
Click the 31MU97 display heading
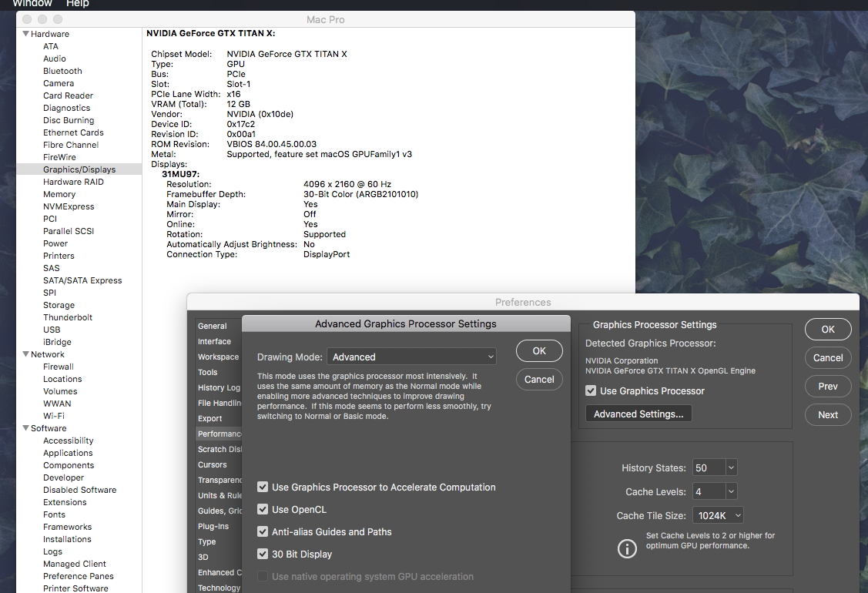click(x=180, y=174)
